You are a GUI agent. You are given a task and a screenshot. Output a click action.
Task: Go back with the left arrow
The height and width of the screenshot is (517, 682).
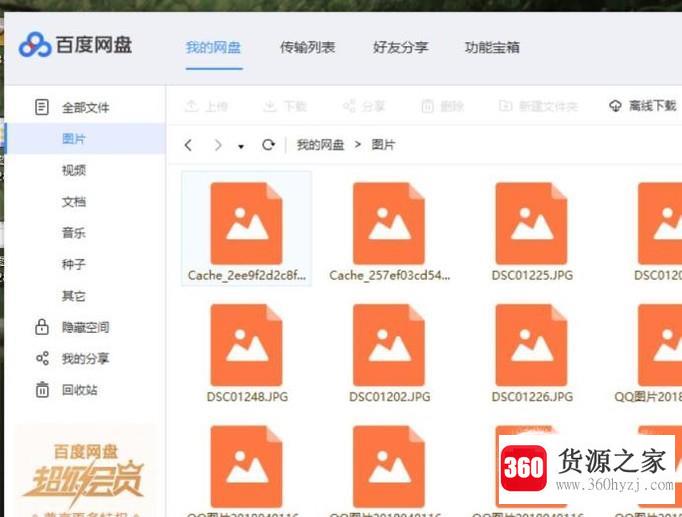188,145
